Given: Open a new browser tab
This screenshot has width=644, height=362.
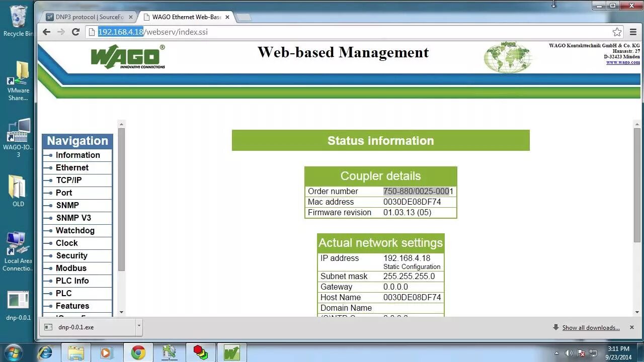Looking at the screenshot, I should tap(244, 17).
